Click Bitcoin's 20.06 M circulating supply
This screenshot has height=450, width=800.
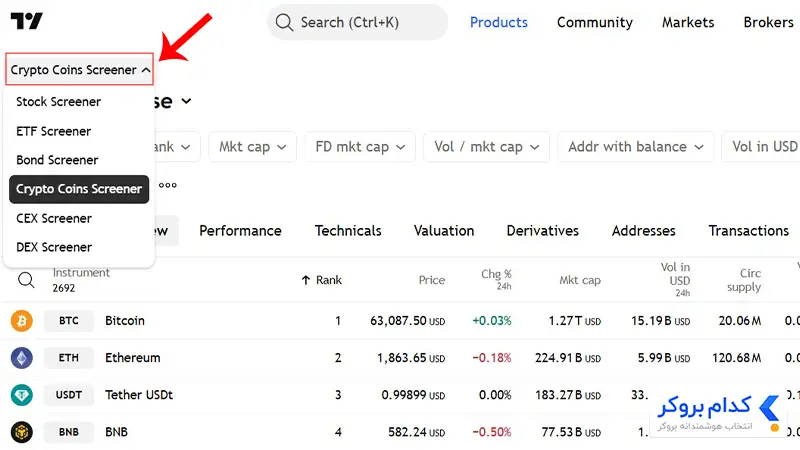(x=740, y=321)
